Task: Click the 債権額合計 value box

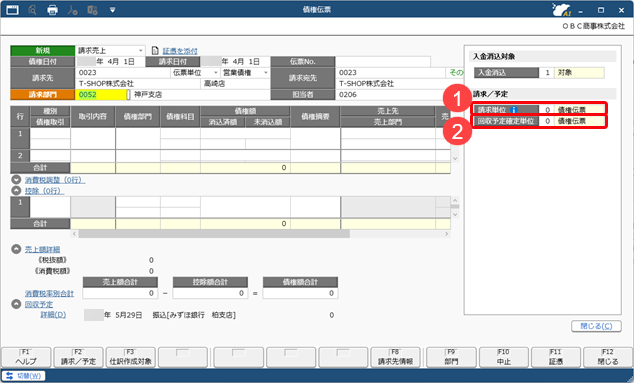Action: [300, 293]
